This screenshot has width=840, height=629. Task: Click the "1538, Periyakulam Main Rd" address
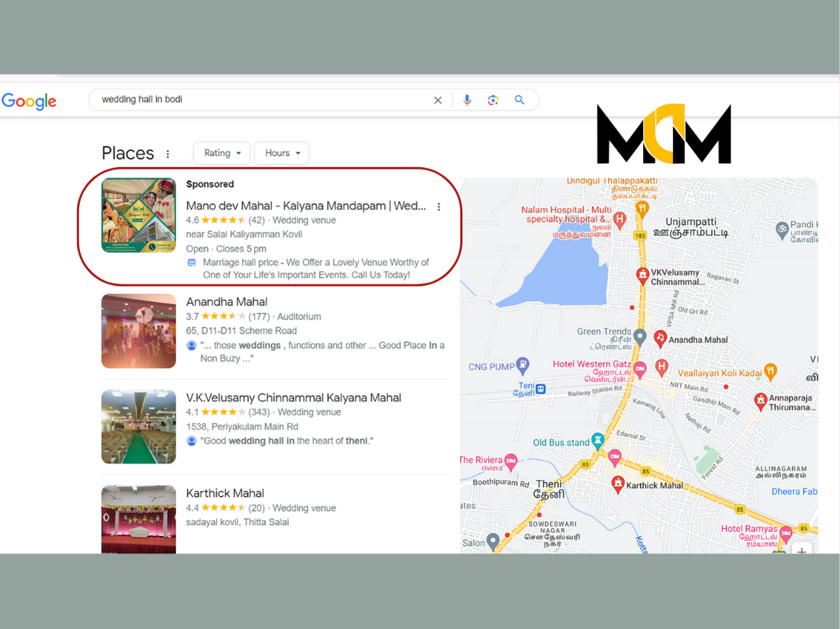point(242,427)
